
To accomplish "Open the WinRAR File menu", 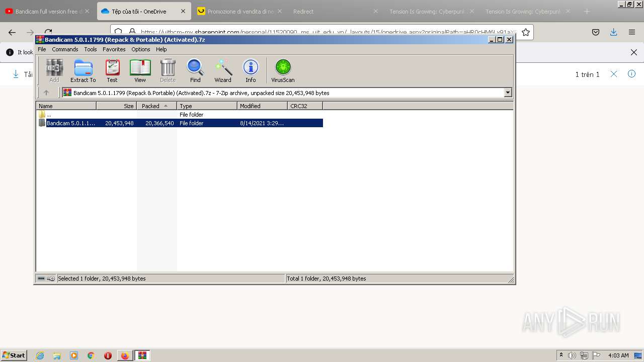I will tap(42, 49).
